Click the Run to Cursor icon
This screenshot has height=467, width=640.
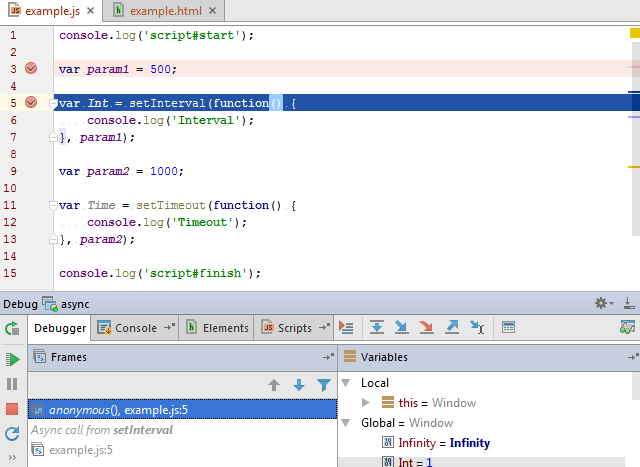point(478,327)
